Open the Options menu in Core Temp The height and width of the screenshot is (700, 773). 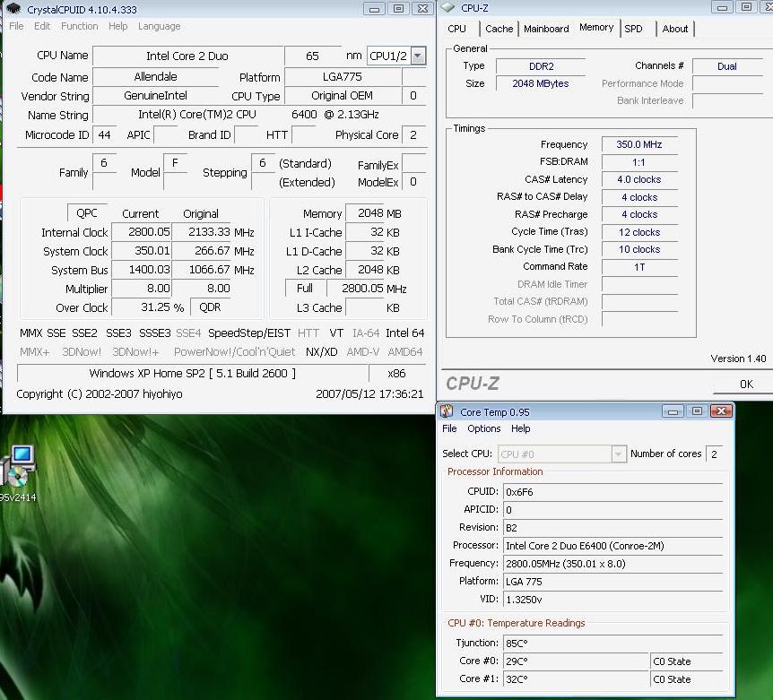484,429
